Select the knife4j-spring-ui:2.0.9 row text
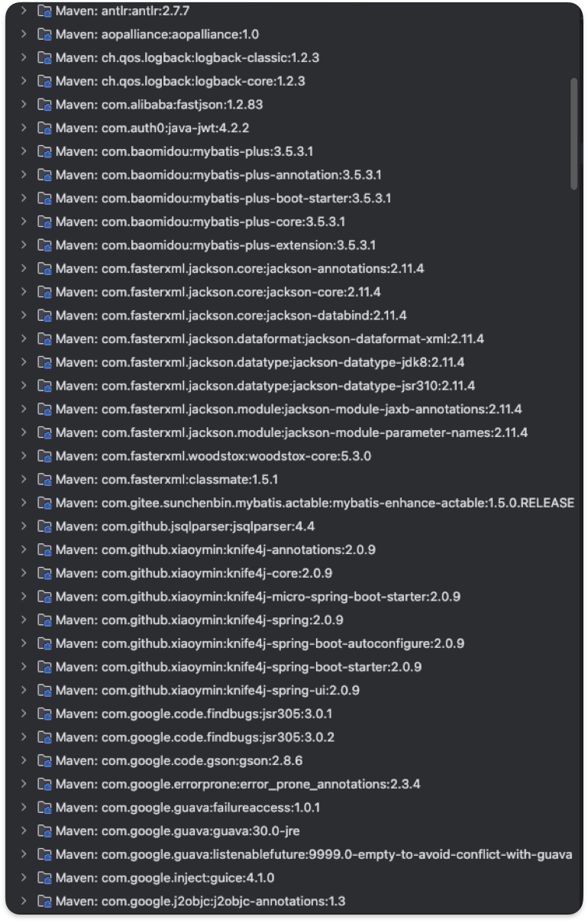 point(208,690)
